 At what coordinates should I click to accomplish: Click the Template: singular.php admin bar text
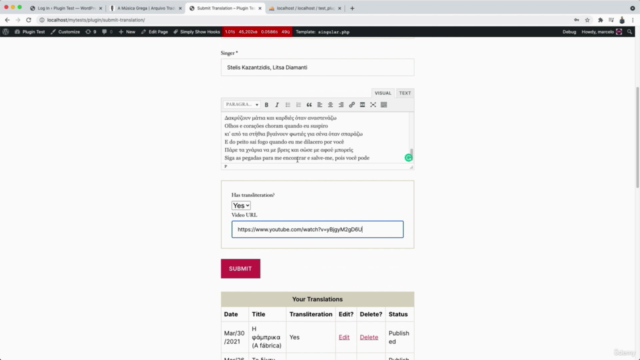click(322, 32)
